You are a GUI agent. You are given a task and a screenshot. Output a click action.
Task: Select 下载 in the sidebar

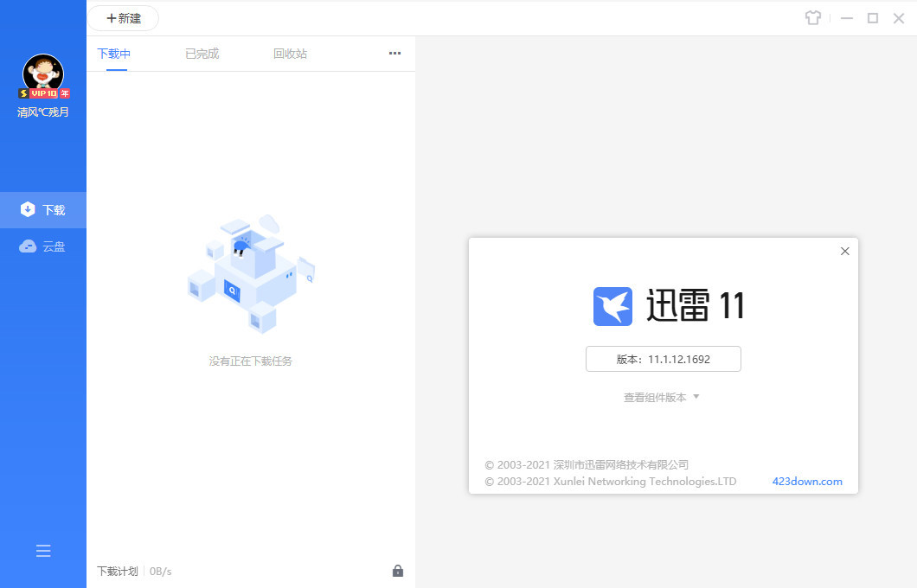[x=43, y=210]
